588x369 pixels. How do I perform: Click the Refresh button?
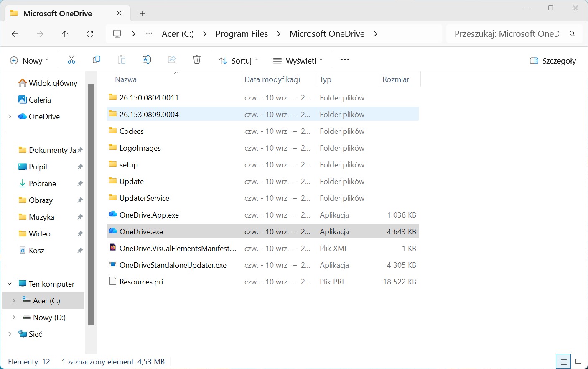90,34
